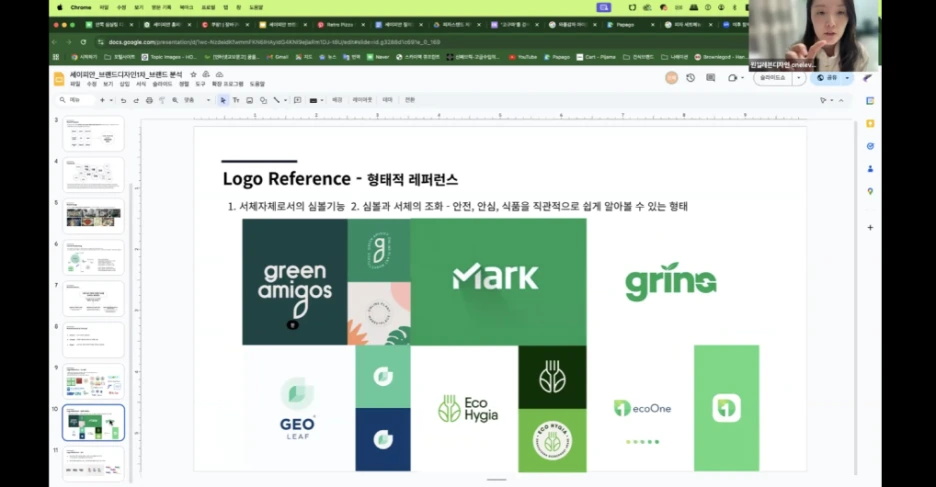Image resolution: width=936 pixels, height=487 pixels.
Task: Click the Layout (레이아웃) toolbar button
Action: coord(362,100)
